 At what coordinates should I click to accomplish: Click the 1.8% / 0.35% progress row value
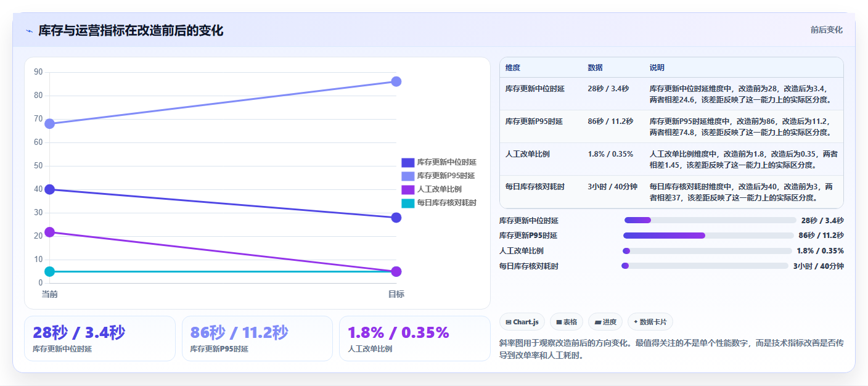(821, 251)
